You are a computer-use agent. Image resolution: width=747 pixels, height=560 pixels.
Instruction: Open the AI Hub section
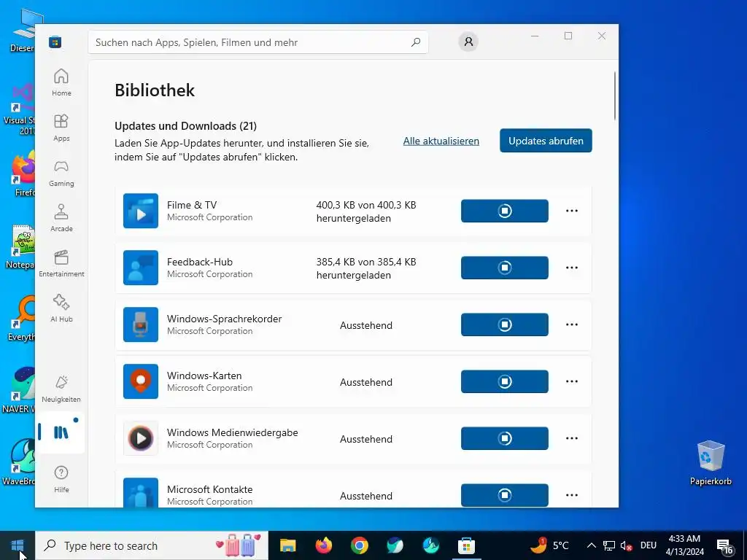coord(61,308)
